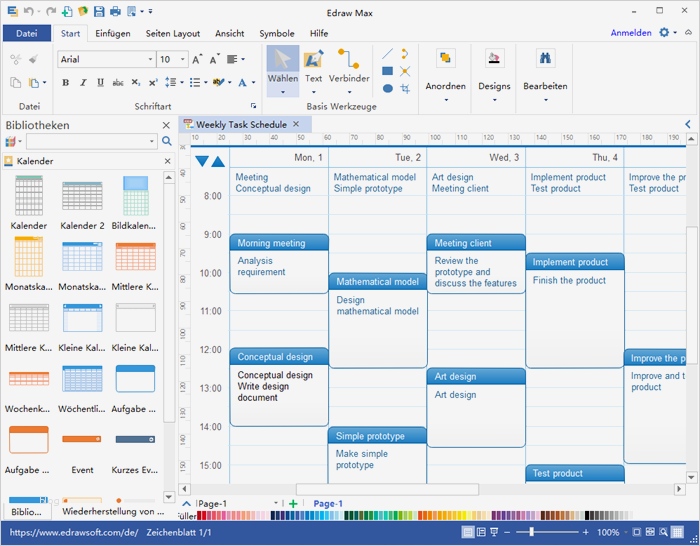
Task: Open the Arial font name dropdown
Action: coord(150,59)
